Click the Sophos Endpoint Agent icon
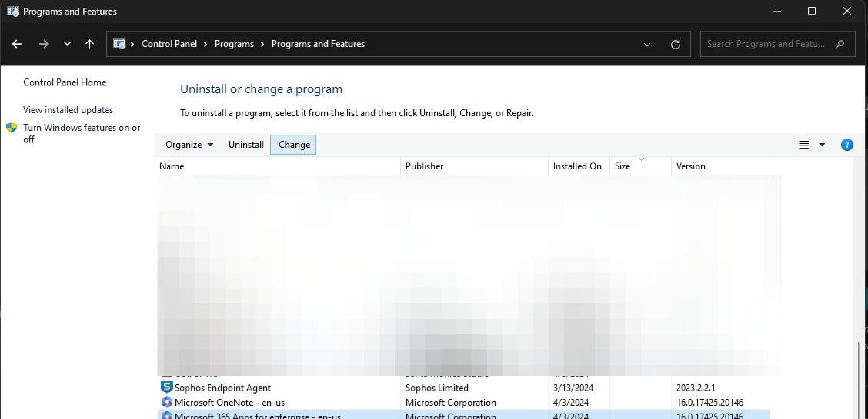Screen dimensions: 868x419 (x=166, y=387)
